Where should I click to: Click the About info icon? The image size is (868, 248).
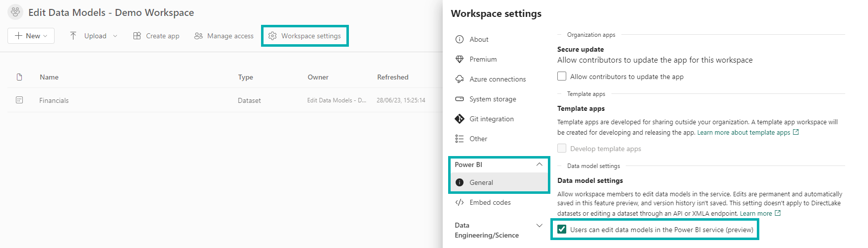pyautogui.click(x=460, y=39)
